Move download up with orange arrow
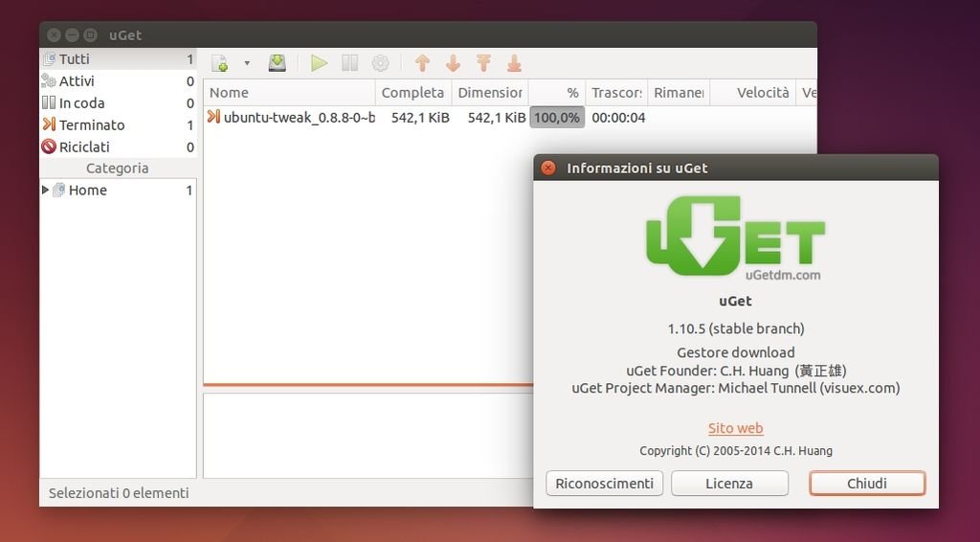 click(422, 63)
